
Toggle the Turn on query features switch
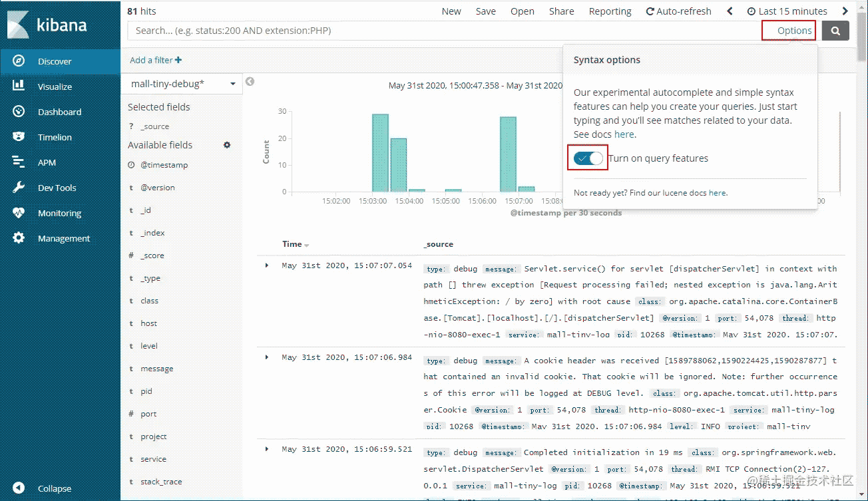coord(588,158)
